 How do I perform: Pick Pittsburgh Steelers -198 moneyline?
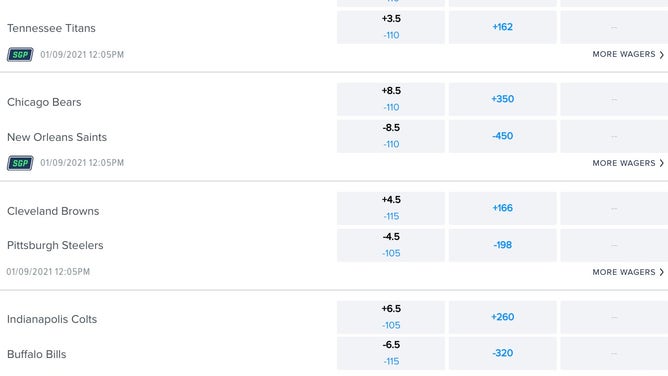coord(503,245)
